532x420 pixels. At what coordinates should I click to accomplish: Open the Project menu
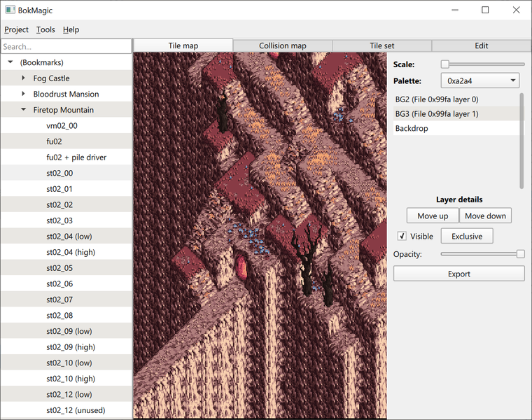pyautogui.click(x=16, y=30)
